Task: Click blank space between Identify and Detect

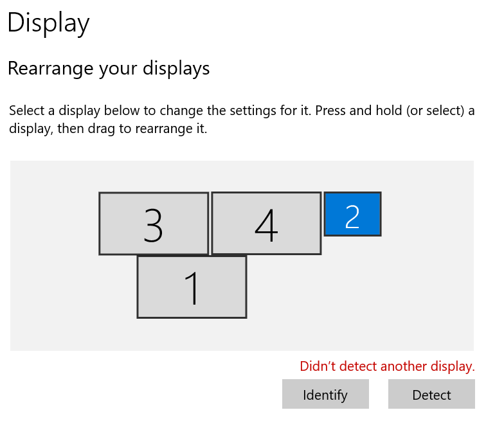Action: tap(379, 394)
